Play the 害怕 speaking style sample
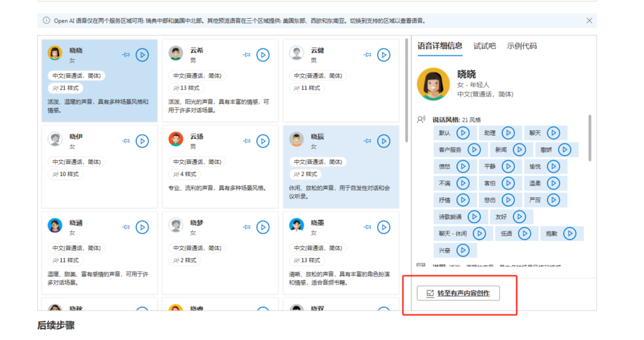Image resolution: width=644 pixels, height=340 pixels. coord(508,183)
